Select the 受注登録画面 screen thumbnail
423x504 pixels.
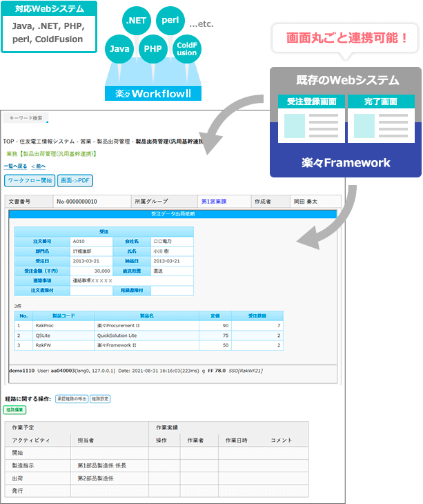pyautogui.click(x=311, y=119)
